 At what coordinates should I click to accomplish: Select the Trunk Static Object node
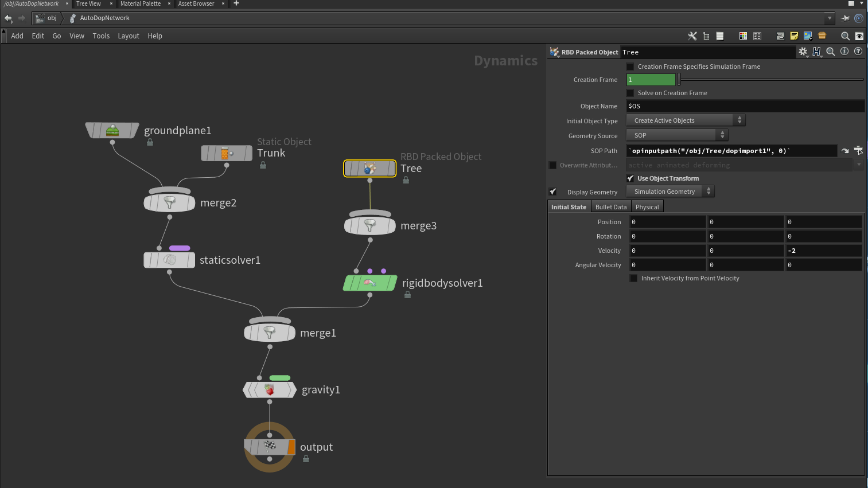pos(227,153)
